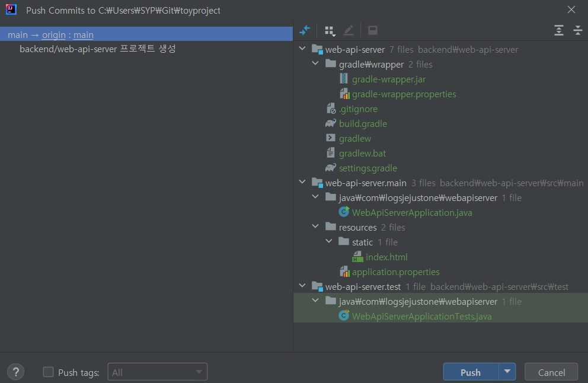Select the application.properties file name
Screen dimensions: 588x383
(395, 272)
